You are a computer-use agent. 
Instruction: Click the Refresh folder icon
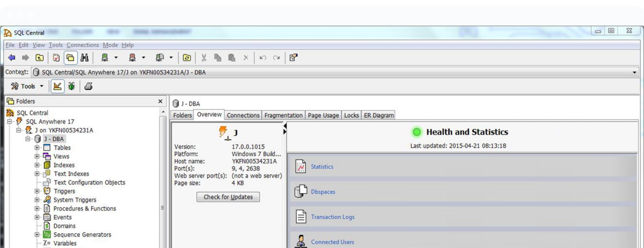187,58
